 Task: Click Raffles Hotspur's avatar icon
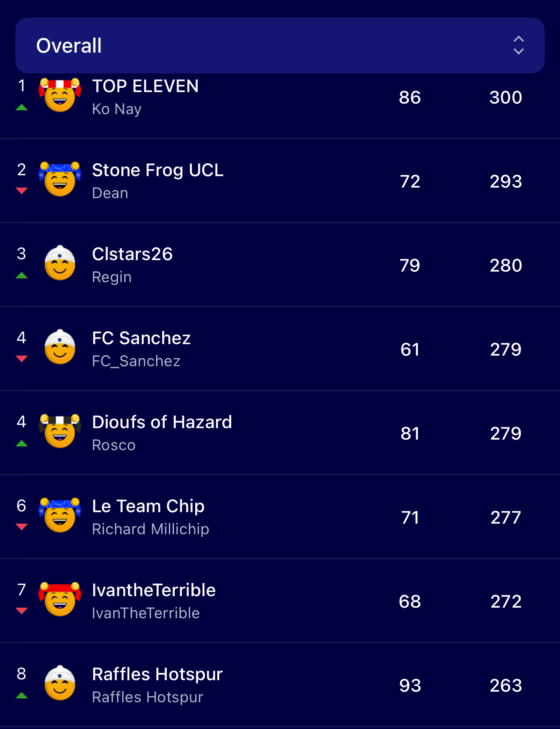coord(60,683)
